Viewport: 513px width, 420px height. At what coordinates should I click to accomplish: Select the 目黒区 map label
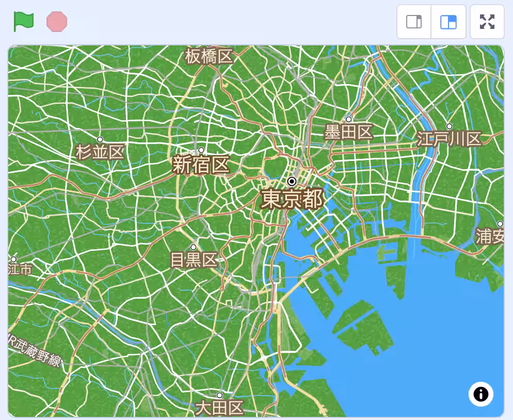point(194,260)
